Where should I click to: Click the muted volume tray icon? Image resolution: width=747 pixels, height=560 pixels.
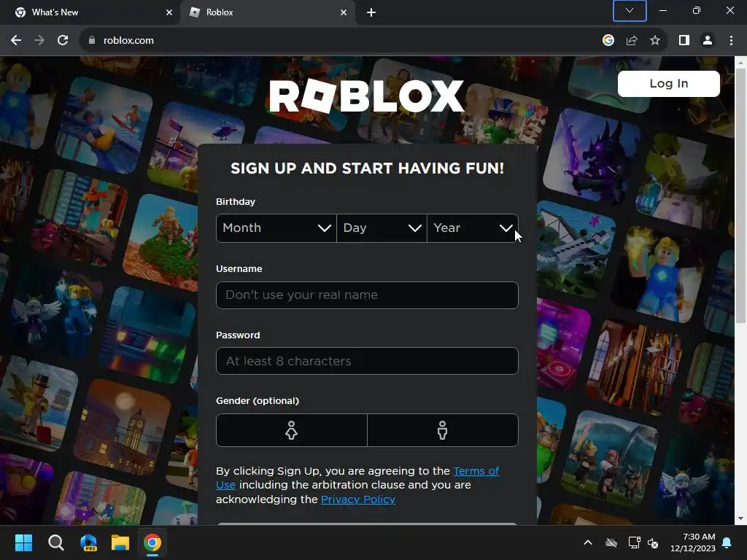pos(653,542)
